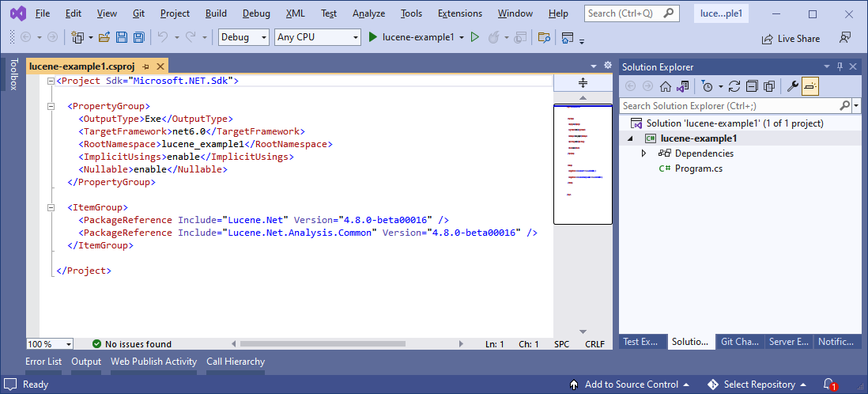Open the Any CPU platform dropdown

(317, 37)
